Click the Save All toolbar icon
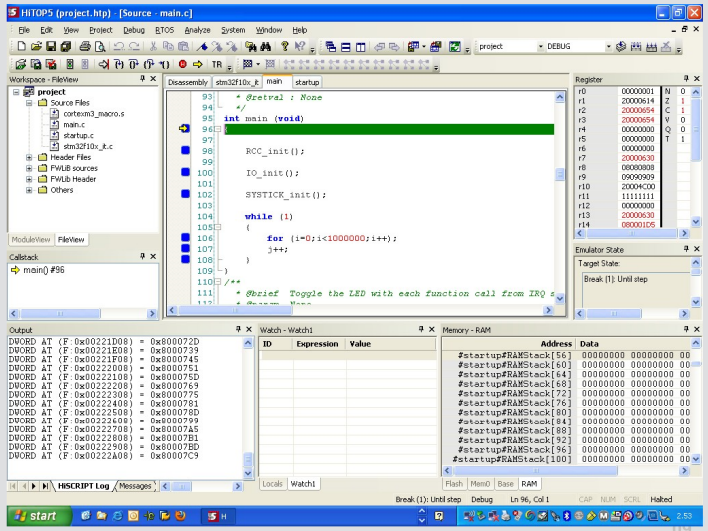708x531 pixels. click(x=66, y=46)
